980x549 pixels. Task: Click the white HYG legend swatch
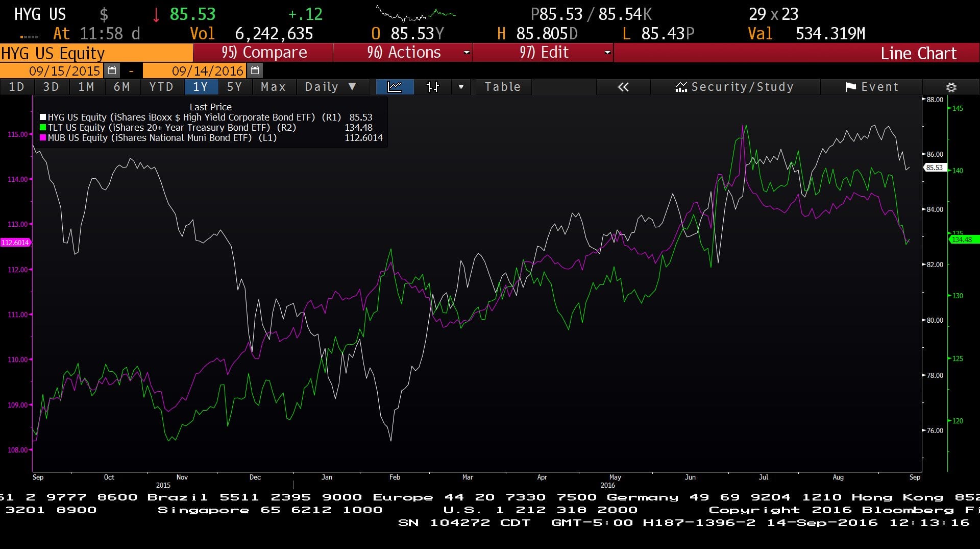click(x=43, y=117)
